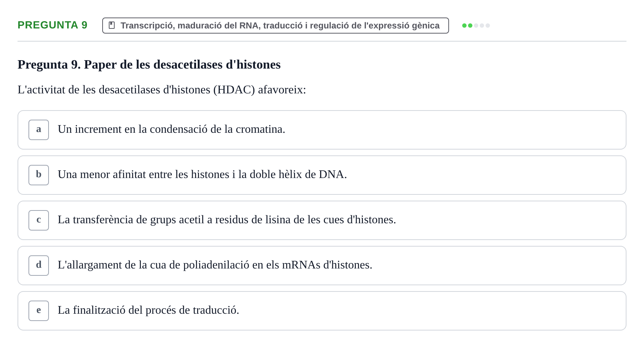Select answer option a letter box
Screen dimensions: 644x348
(x=39, y=130)
